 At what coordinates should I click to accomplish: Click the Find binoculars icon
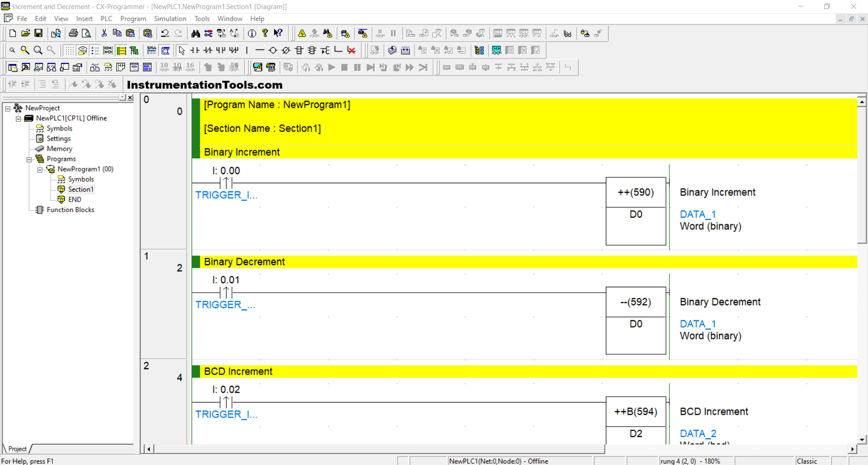point(195,33)
